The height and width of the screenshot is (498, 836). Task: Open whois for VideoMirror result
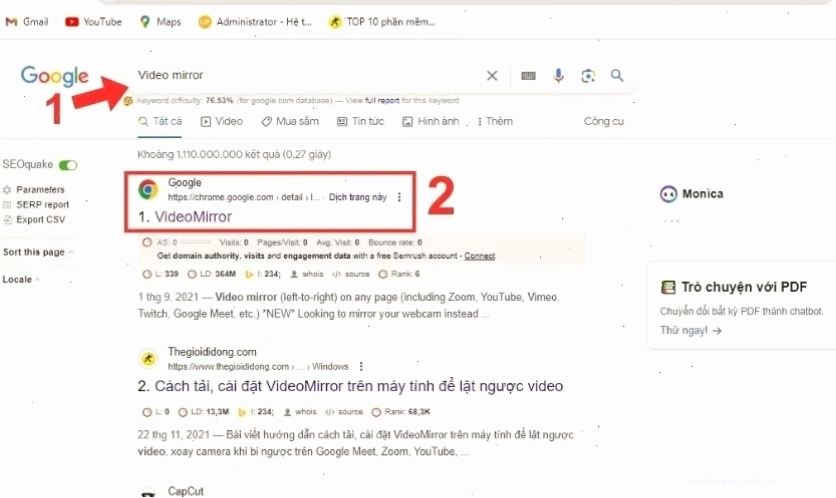tap(307, 274)
